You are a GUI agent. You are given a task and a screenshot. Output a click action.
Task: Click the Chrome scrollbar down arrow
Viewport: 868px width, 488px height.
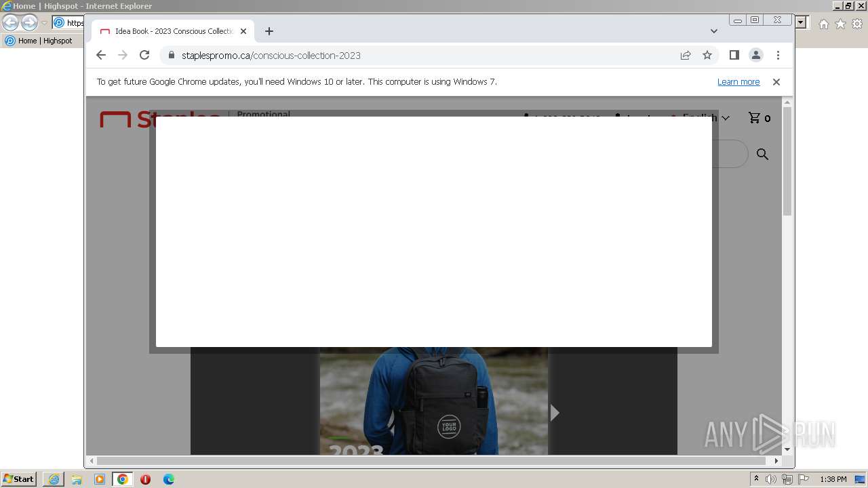coord(787,449)
